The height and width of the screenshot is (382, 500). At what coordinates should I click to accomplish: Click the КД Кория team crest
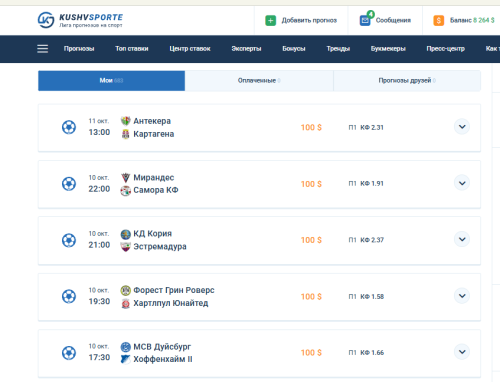click(126, 234)
